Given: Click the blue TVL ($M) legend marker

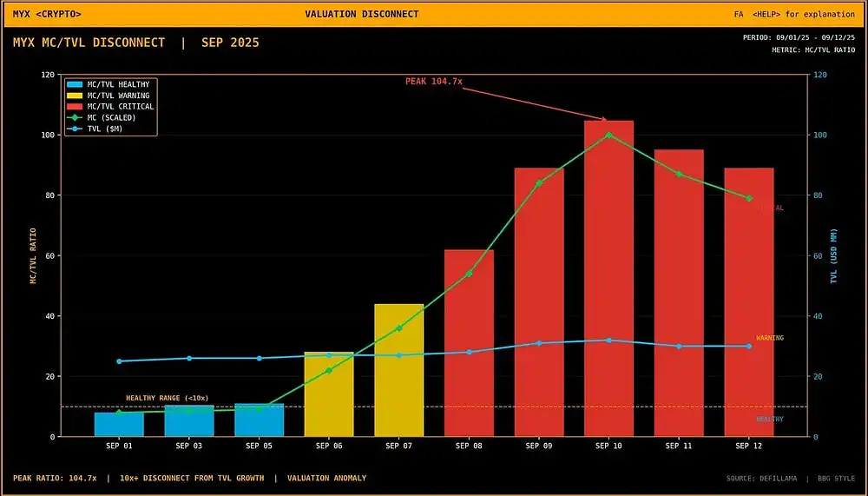Looking at the screenshot, I should [75, 129].
